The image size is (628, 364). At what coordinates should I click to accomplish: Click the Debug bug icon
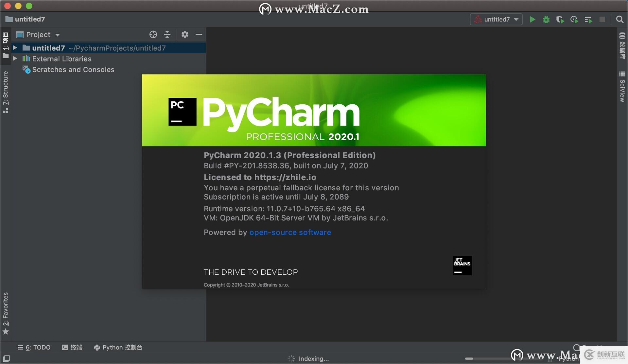point(546,20)
